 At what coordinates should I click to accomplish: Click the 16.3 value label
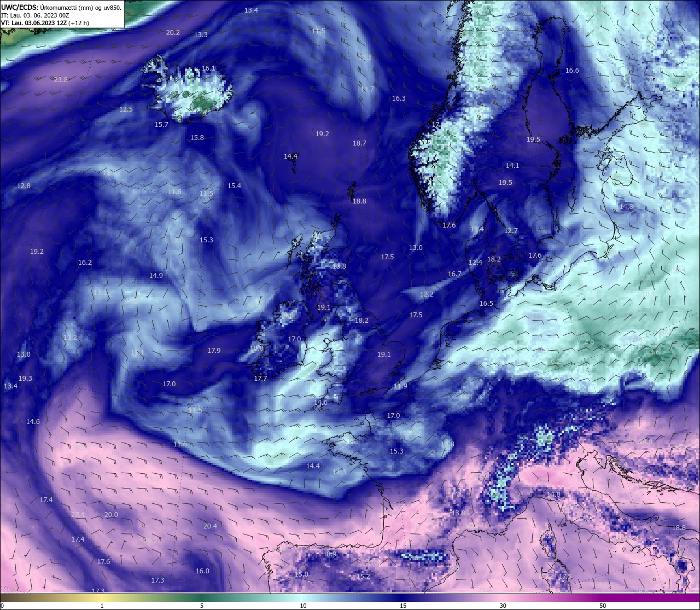pos(399,98)
